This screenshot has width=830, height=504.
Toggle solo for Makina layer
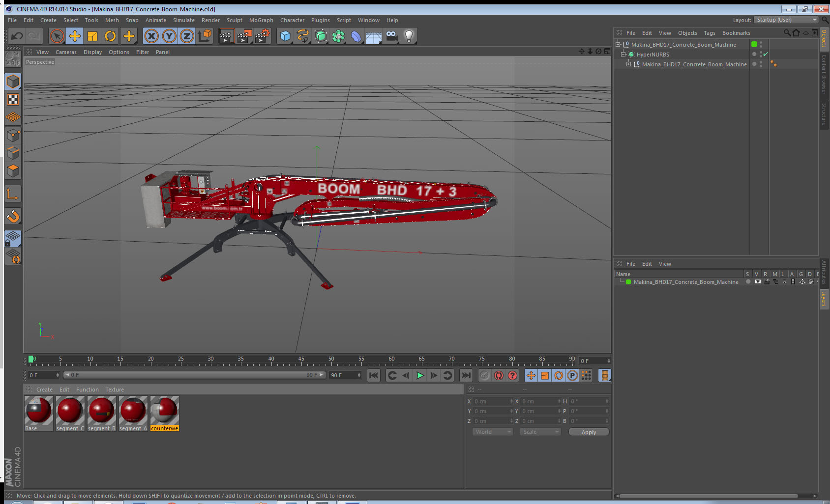click(748, 282)
